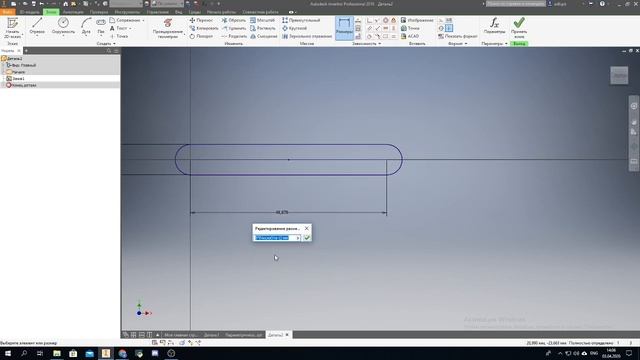
Task: Select the Отрезок line tool
Action: click(37, 26)
